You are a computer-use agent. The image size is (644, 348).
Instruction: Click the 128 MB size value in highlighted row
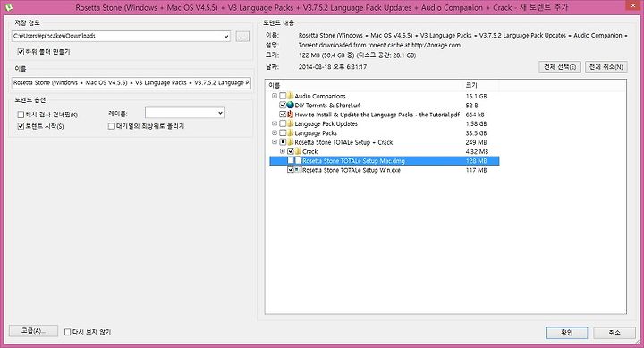476,161
